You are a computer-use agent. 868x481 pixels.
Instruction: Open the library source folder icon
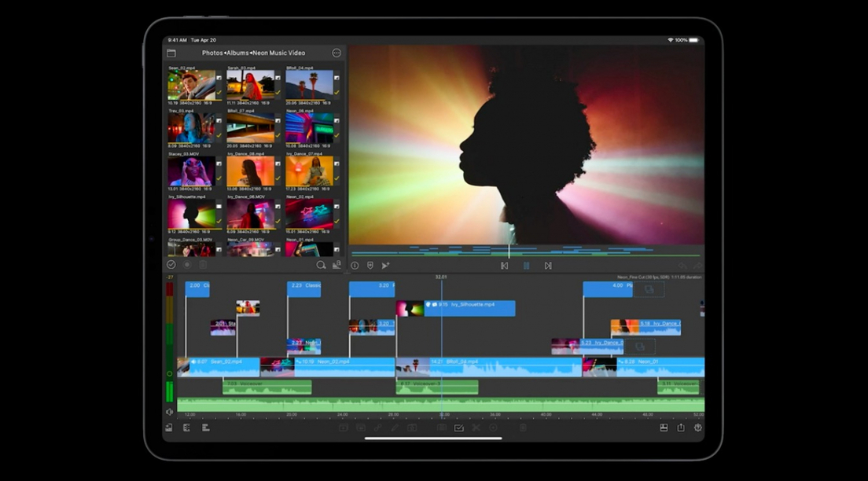coord(171,53)
